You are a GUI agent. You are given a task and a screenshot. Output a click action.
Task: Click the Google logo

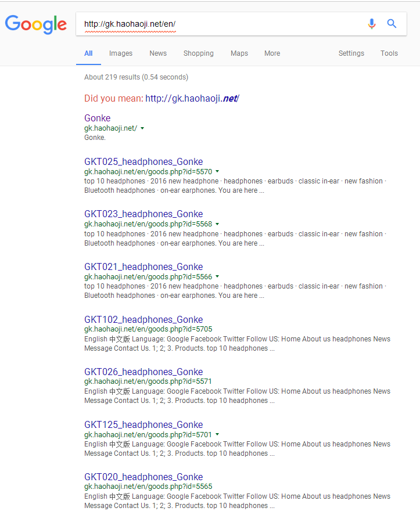[x=36, y=24]
